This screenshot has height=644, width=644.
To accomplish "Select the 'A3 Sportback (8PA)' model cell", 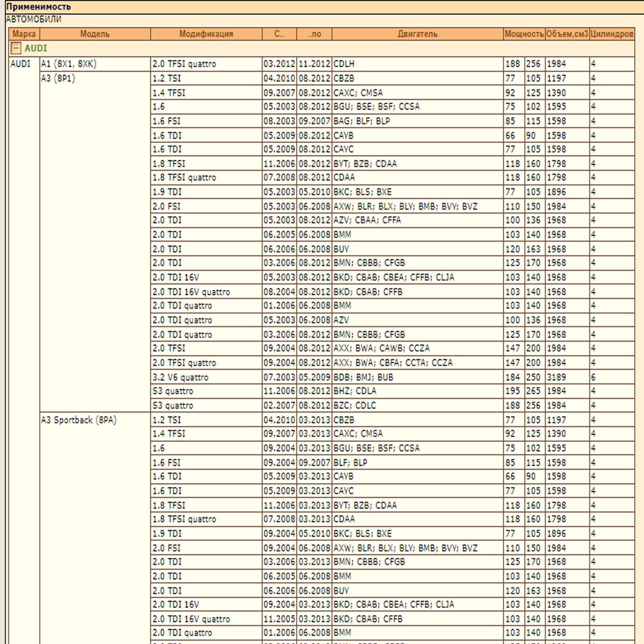I will pos(95,528).
